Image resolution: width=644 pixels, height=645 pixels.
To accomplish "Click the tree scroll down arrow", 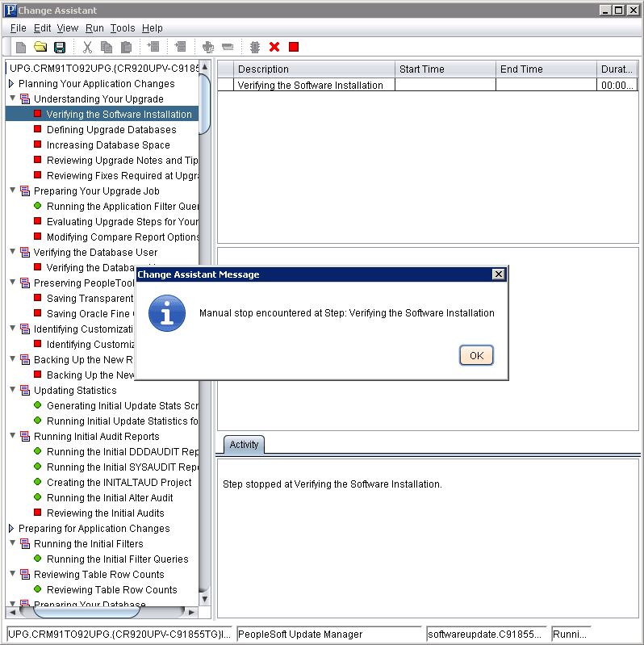I will 204,599.
